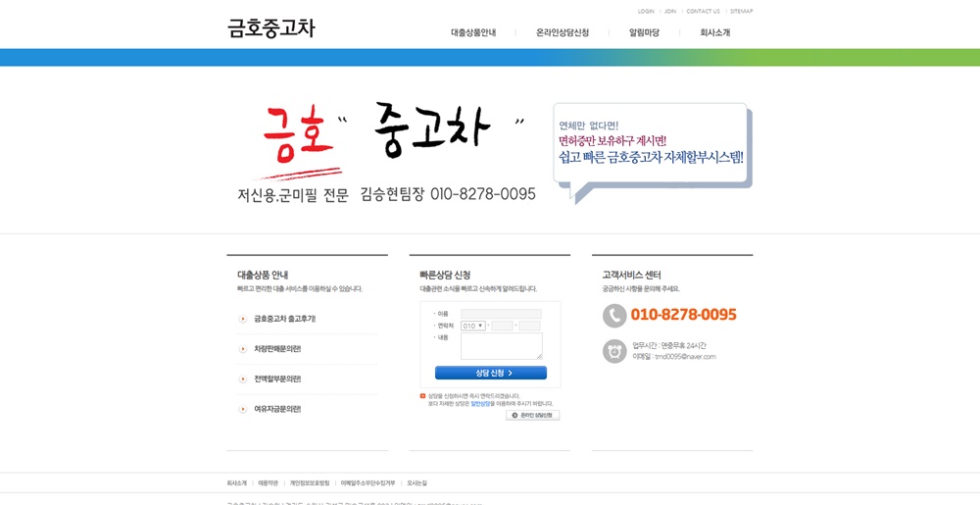980x505 pixels.
Task: Click the email tmd0095@naver.com
Action: coord(685,357)
